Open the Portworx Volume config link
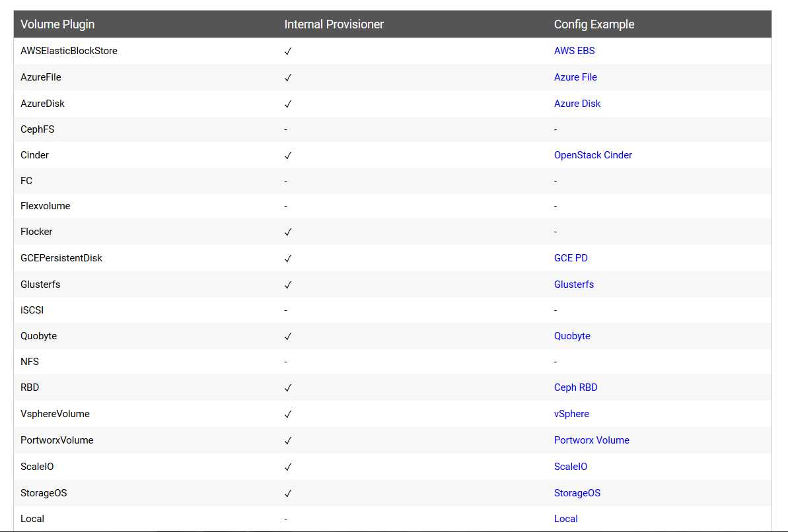Viewport: 788px width, 532px height. [x=592, y=440]
